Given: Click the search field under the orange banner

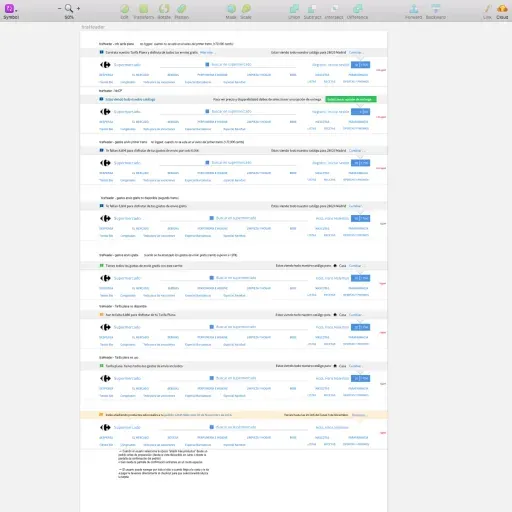Looking at the screenshot, I should coord(234,427).
